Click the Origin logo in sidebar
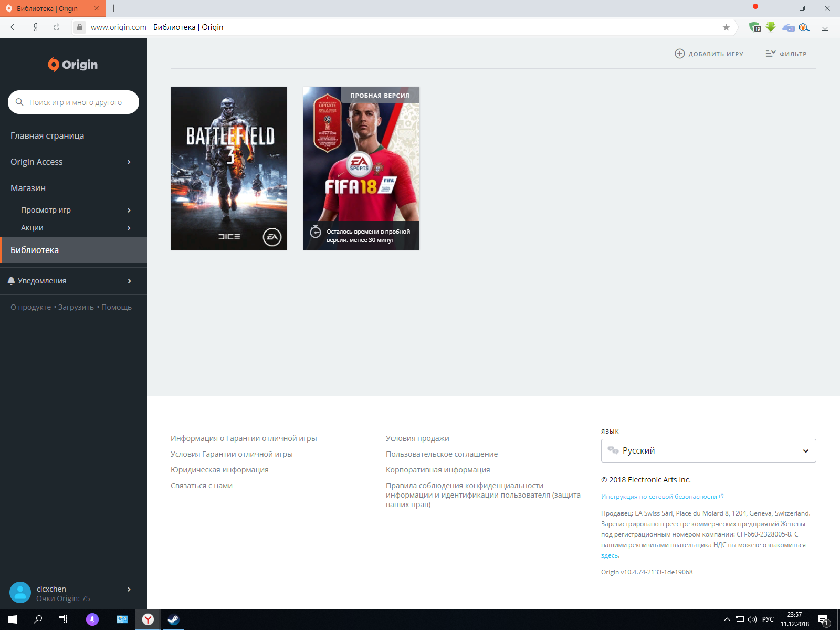The width and height of the screenshot is (840, 630). pos(73,65)
